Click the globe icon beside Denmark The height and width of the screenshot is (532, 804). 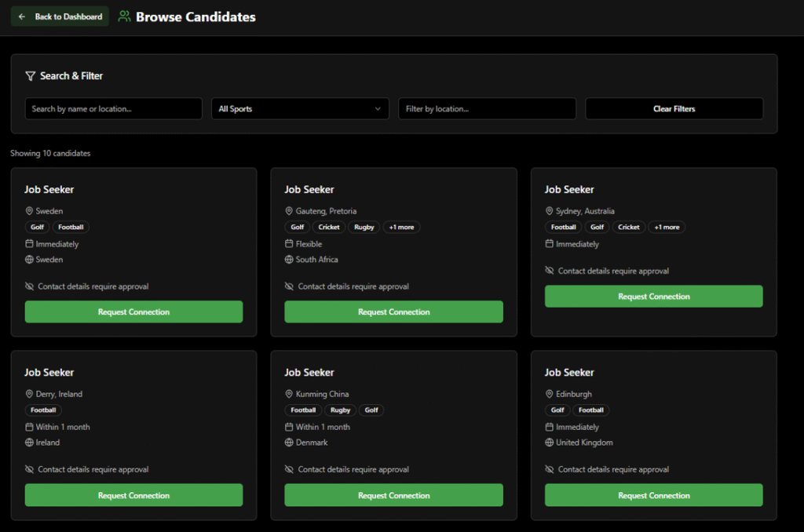pos(289,443)
